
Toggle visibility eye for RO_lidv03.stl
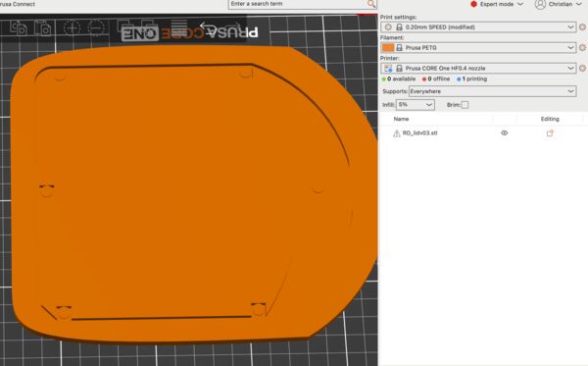505,132
